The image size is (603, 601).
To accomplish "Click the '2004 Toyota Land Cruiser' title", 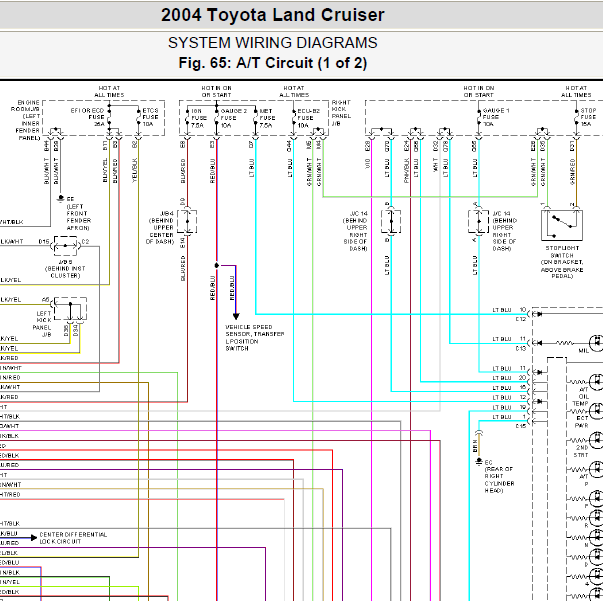I will (273, 15).
